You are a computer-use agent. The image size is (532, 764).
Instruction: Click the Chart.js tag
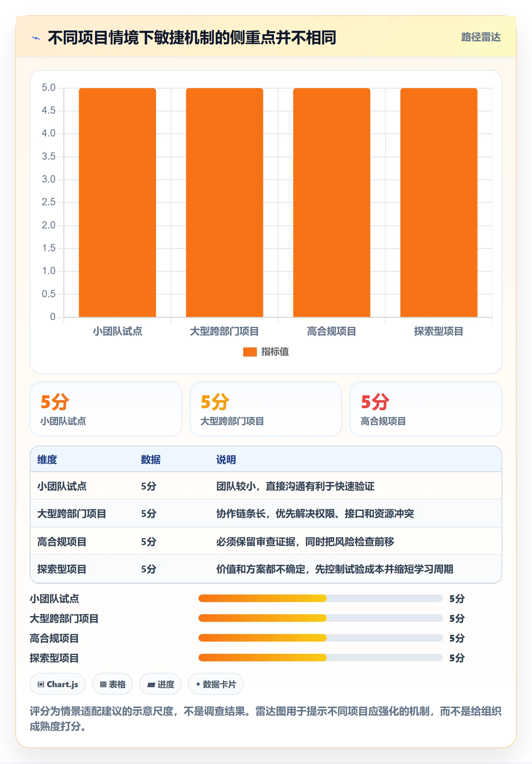click(x=58, y=684)
